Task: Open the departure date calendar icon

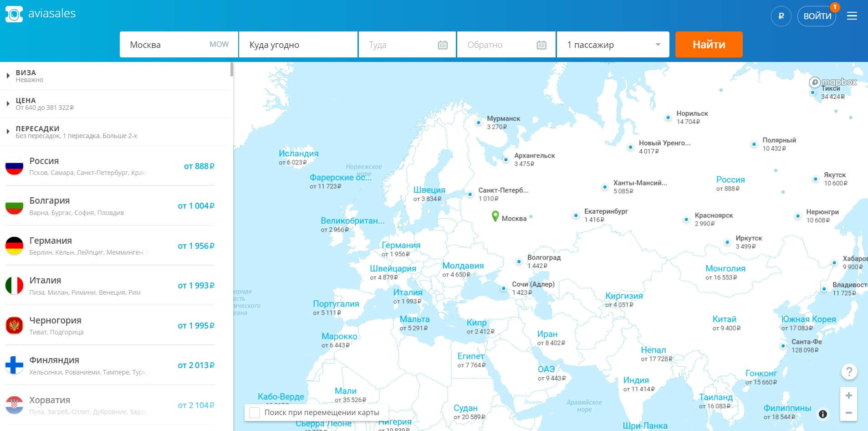Action: 442,45
